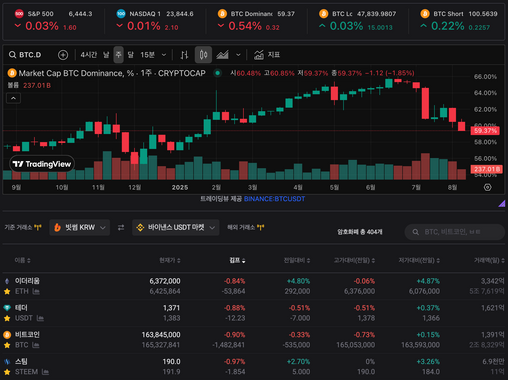Click the 163,845,000 BTC price

click(x=161, y=334)
